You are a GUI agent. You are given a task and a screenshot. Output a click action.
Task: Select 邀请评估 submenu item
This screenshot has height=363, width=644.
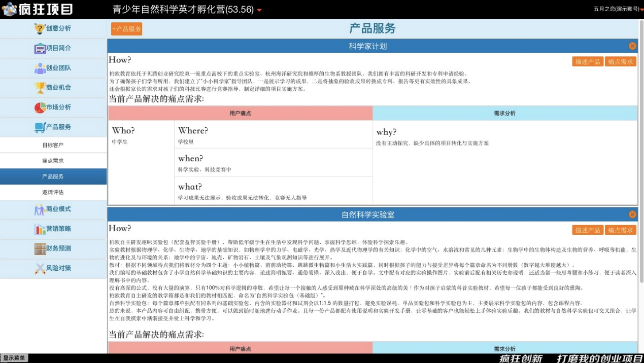coord(53,192)
